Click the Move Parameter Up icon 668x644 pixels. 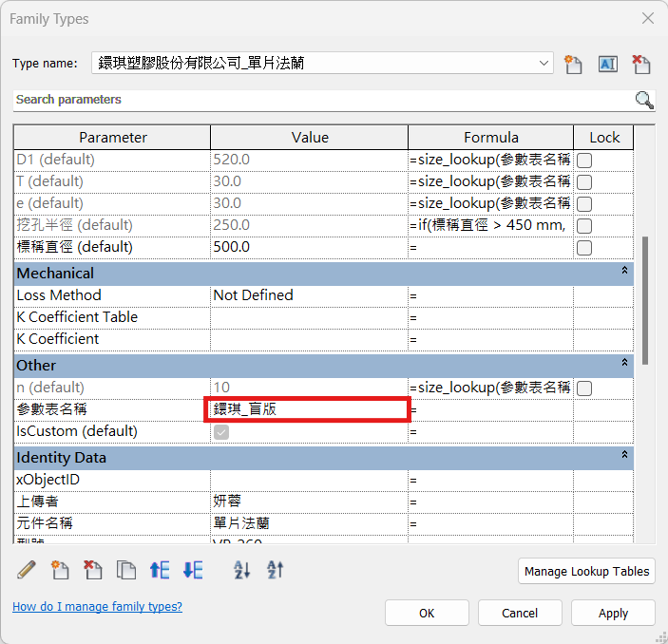click(x=160, y=570)
